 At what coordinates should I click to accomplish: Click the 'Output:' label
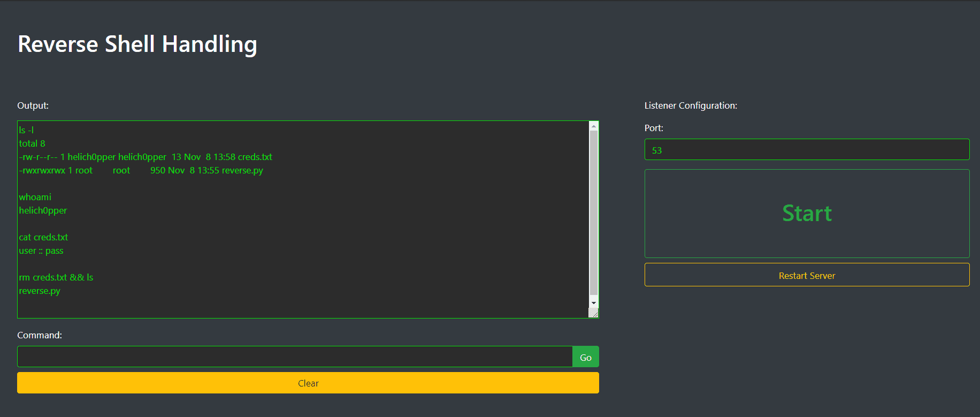coord(33,105)
